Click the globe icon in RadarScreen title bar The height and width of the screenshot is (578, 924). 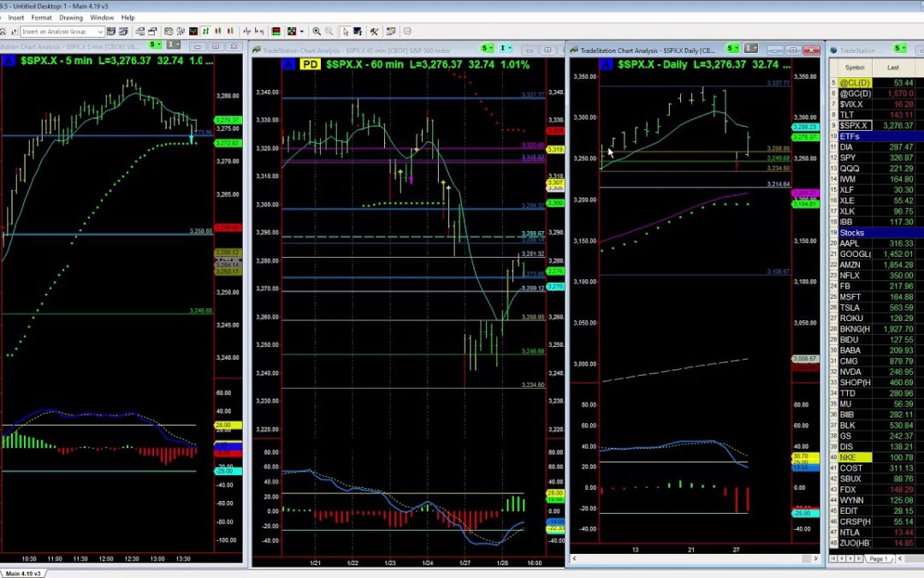pyautogui.click(x=834, y=51)
